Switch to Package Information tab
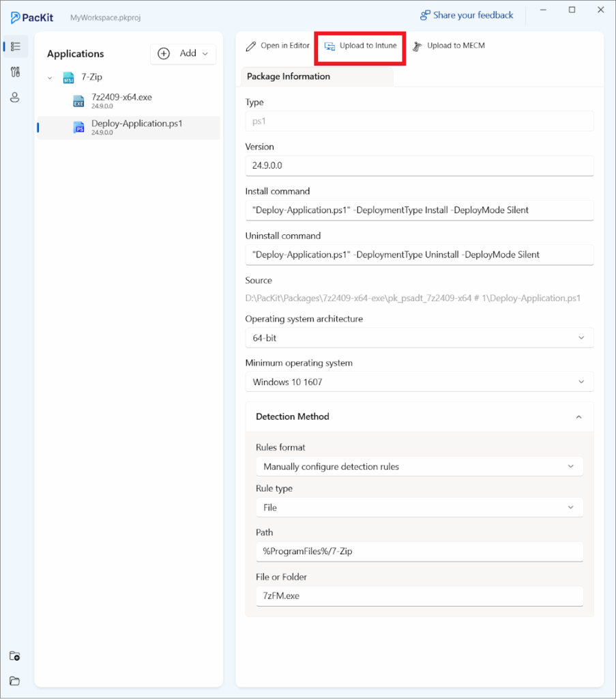The height and width of the screenshot is (699, 616). click(x=289, y=76)
